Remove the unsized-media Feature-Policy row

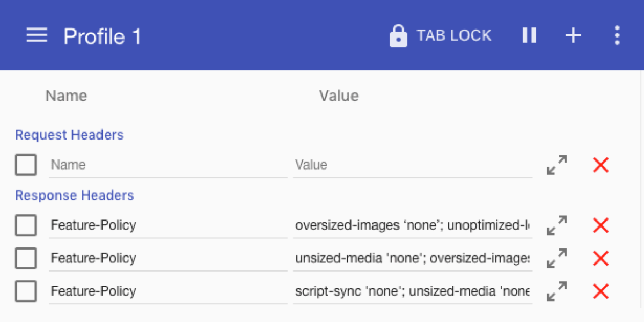pyautogui.click(x=601, y=258)
